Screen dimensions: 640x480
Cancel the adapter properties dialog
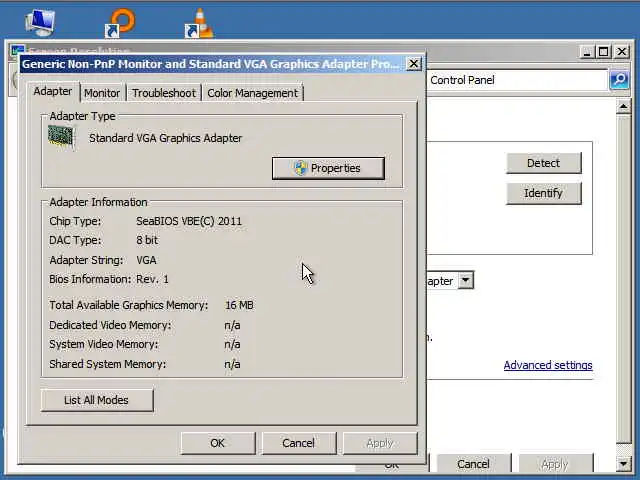(x=299, y=443)
